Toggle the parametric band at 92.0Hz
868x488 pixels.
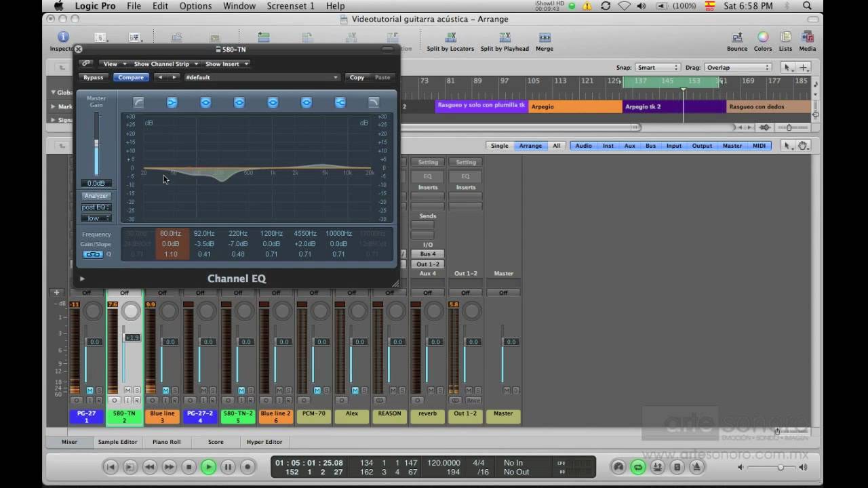tap(205, 102)
